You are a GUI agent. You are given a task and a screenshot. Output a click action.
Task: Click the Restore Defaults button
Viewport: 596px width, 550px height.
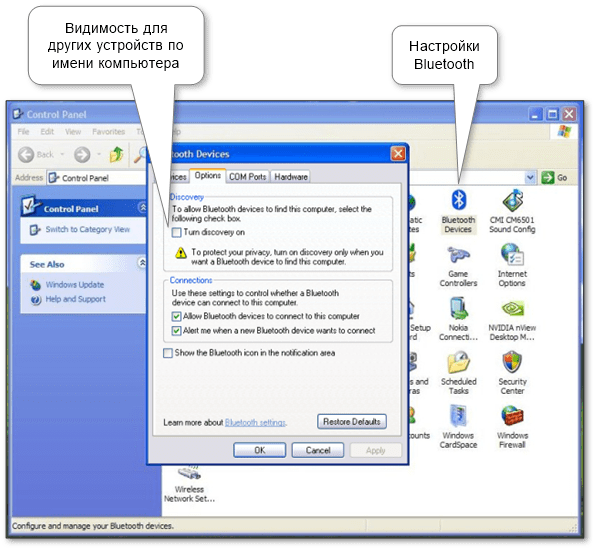point(352,422)
